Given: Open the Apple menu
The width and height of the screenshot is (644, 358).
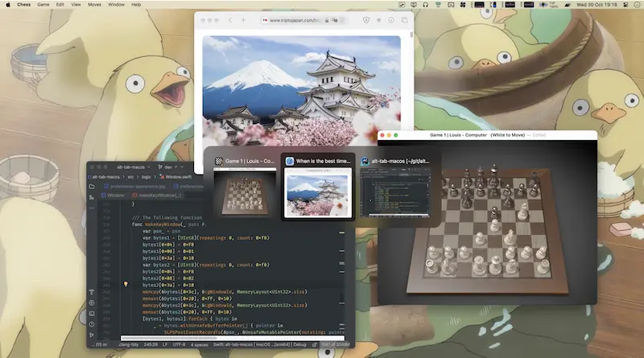Looking at the screenshot, I should tap(8, 5).
